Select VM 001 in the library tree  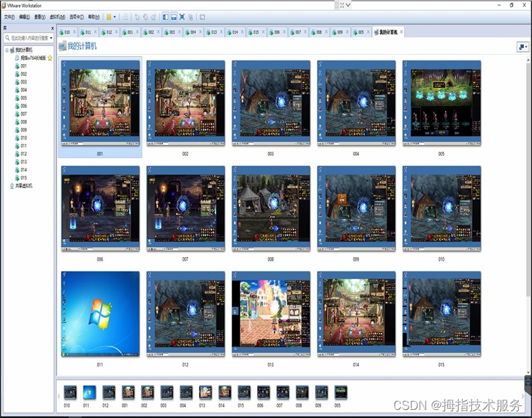click(24, 66)
